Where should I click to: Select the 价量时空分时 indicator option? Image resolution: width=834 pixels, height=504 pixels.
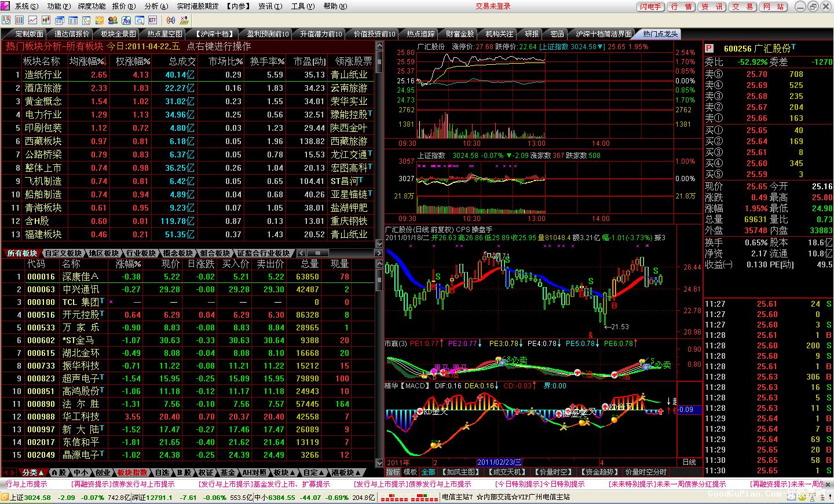[646, 472]
